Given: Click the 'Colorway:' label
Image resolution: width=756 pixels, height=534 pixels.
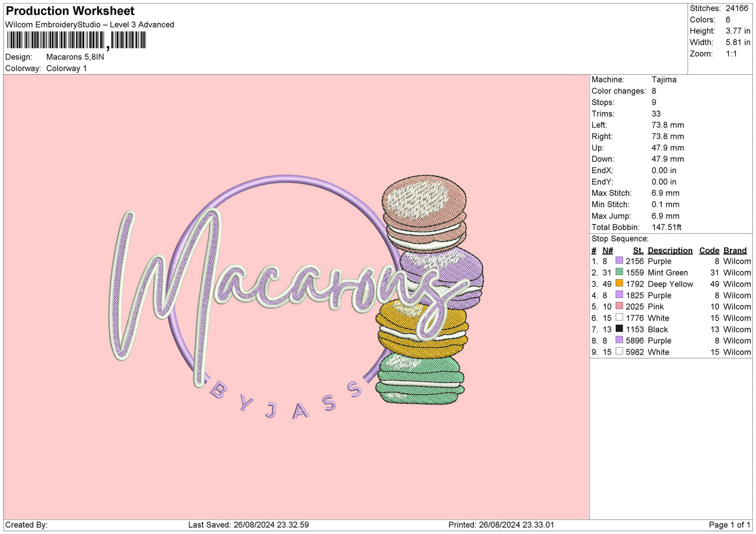Looking at the screenshot, I should (x=23, y=69).
